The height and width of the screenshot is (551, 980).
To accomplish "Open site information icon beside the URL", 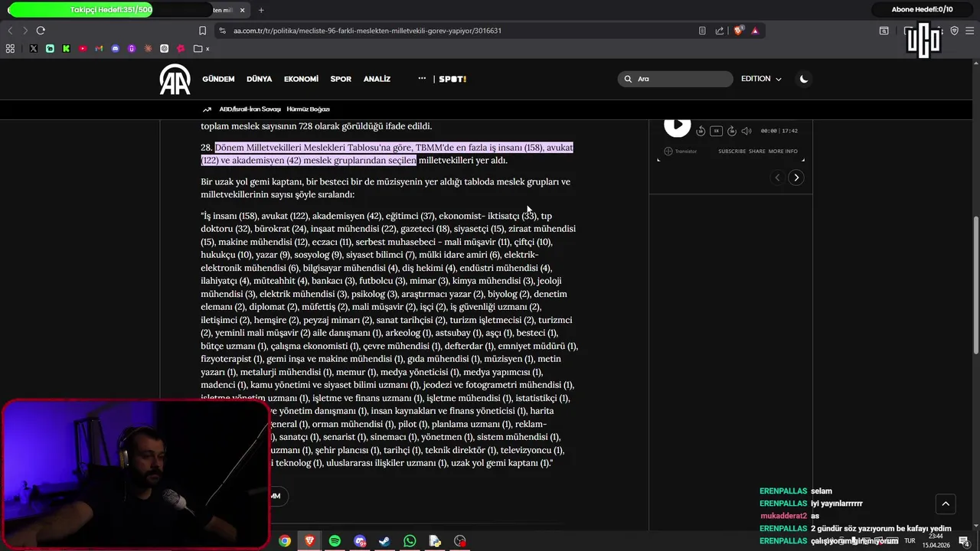I will 222,31.
